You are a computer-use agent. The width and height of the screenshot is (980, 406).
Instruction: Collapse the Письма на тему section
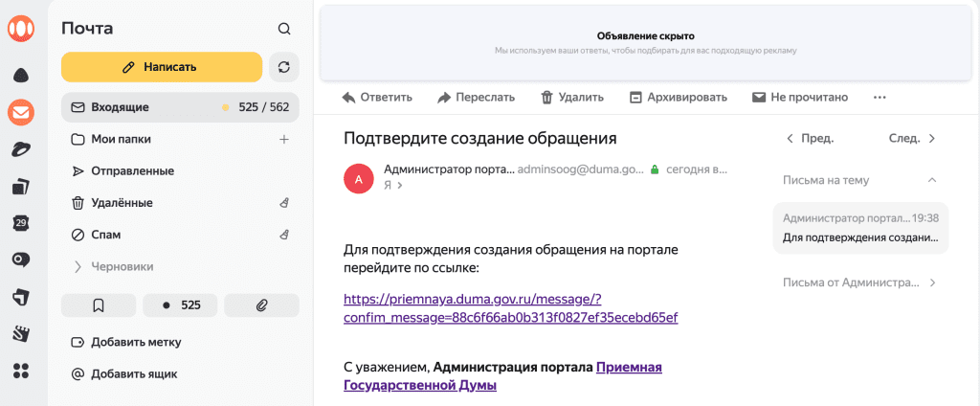pos(931,180)
